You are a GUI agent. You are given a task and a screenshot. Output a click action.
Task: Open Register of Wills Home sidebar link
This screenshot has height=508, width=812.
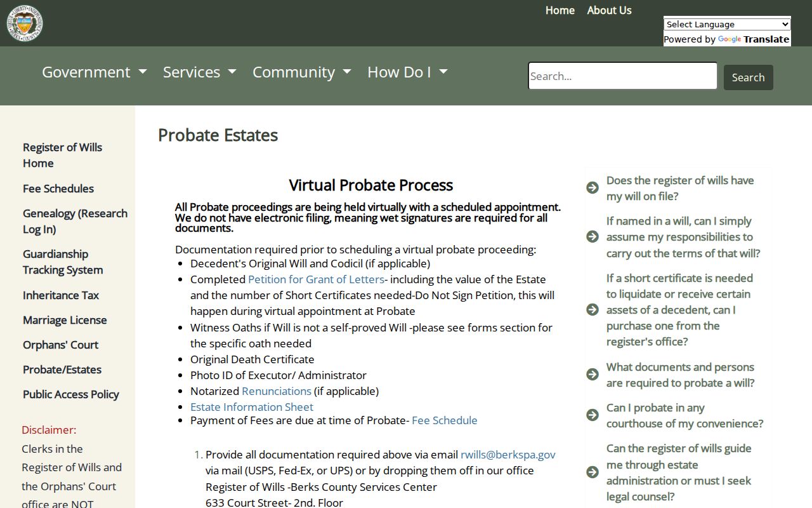pos(62,155)
